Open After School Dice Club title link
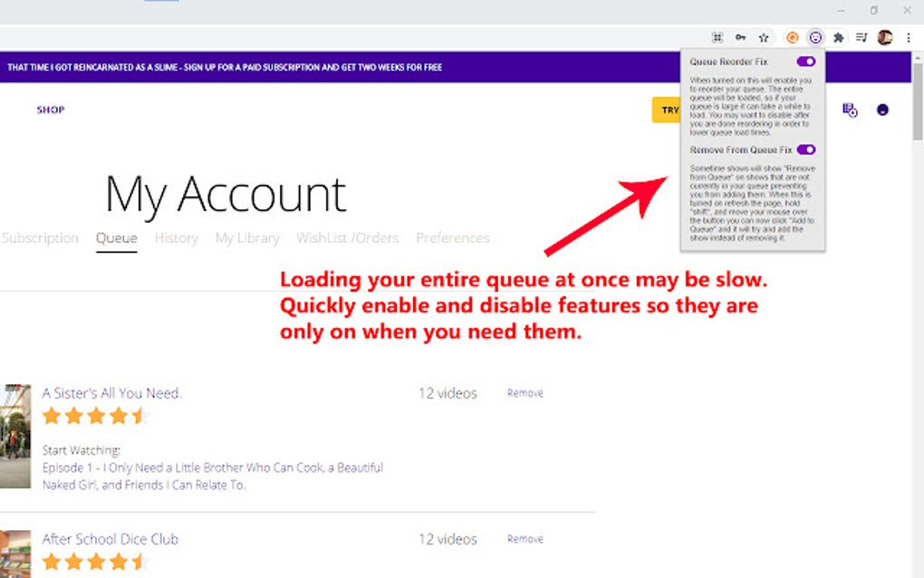The width and height of the screenshot is (924, 578). [111, 539]
